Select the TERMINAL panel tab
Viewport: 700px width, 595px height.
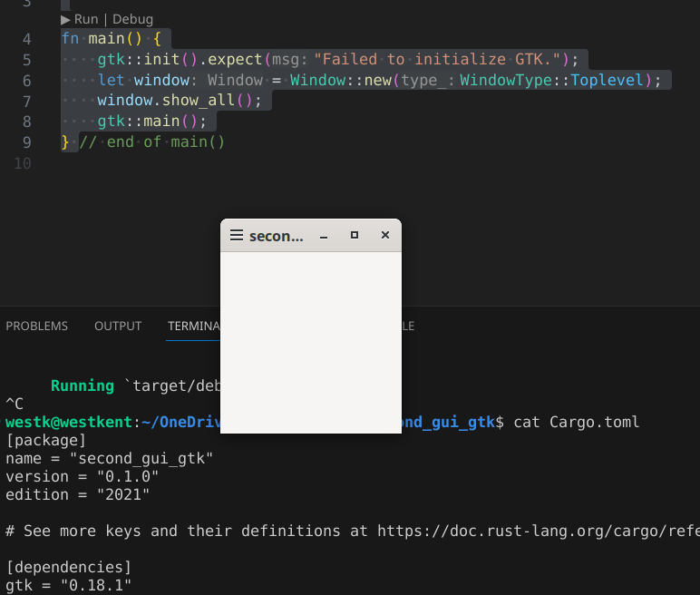tap(193, 326)
